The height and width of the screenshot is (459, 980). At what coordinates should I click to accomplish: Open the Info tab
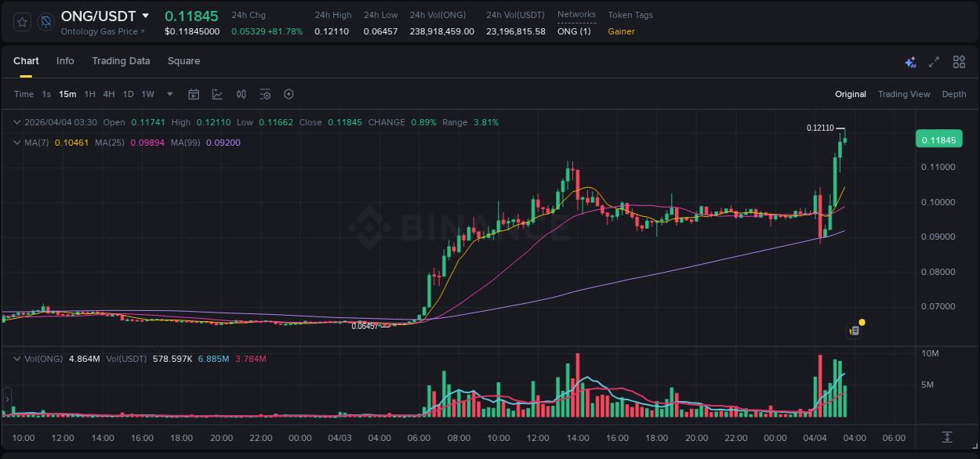65,61
